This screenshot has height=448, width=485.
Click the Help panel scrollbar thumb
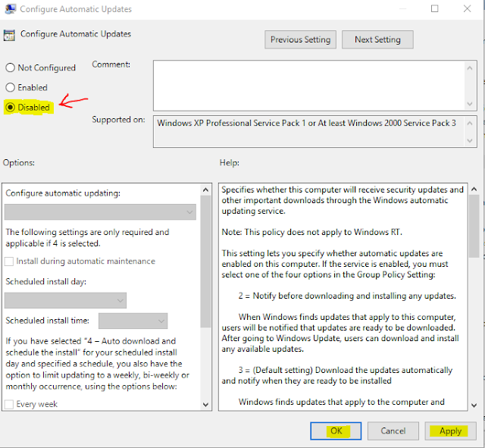coord(474,226)
